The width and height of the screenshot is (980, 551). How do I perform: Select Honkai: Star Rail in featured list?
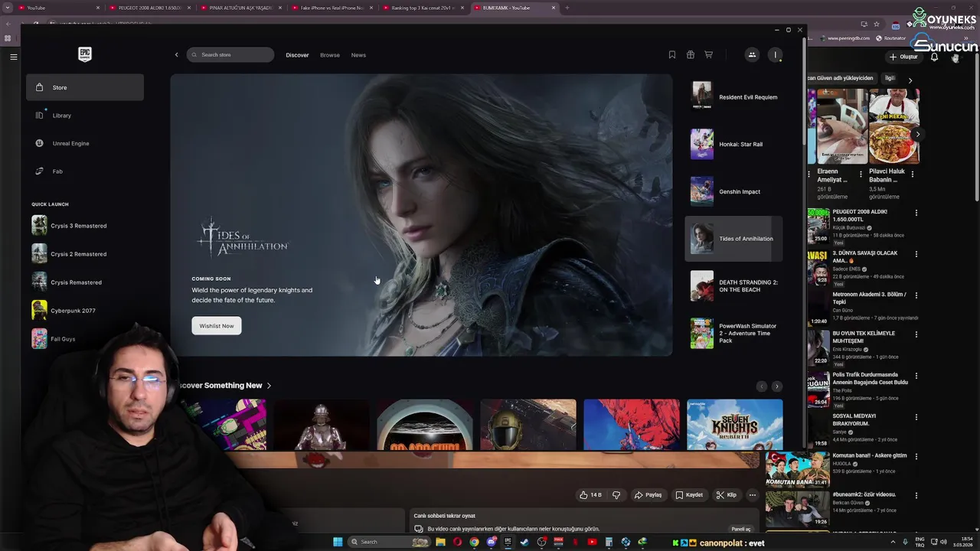point(734,144)
